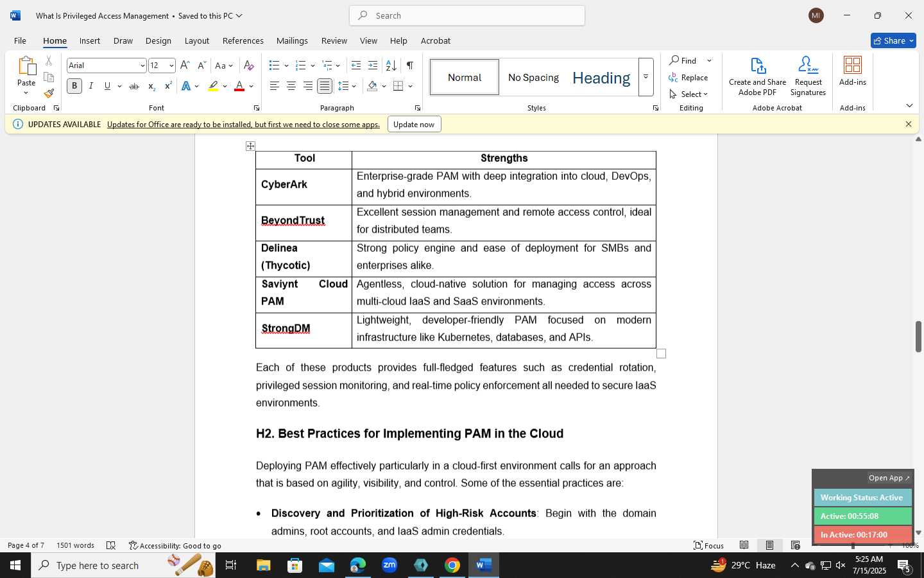Apply strikethrough formatting

(134, 86)
